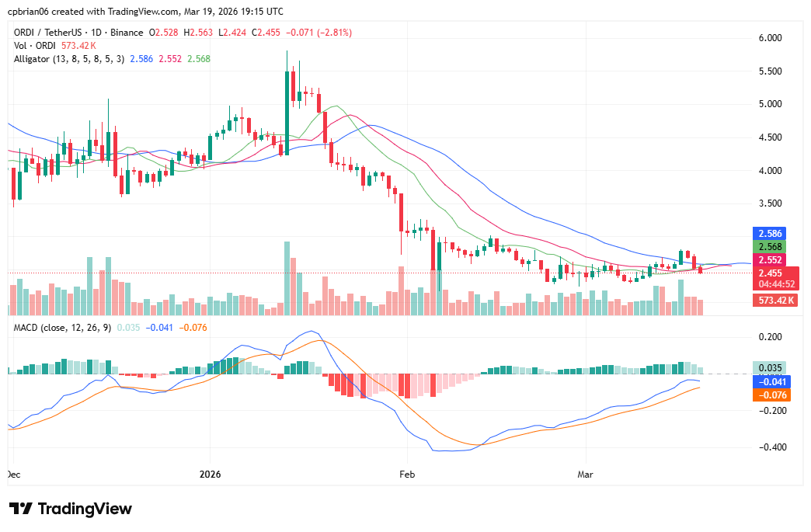This screenshot has width=811, height=532.
Task: Click the TradingView logo icon
Action: (x=21, y=509)
